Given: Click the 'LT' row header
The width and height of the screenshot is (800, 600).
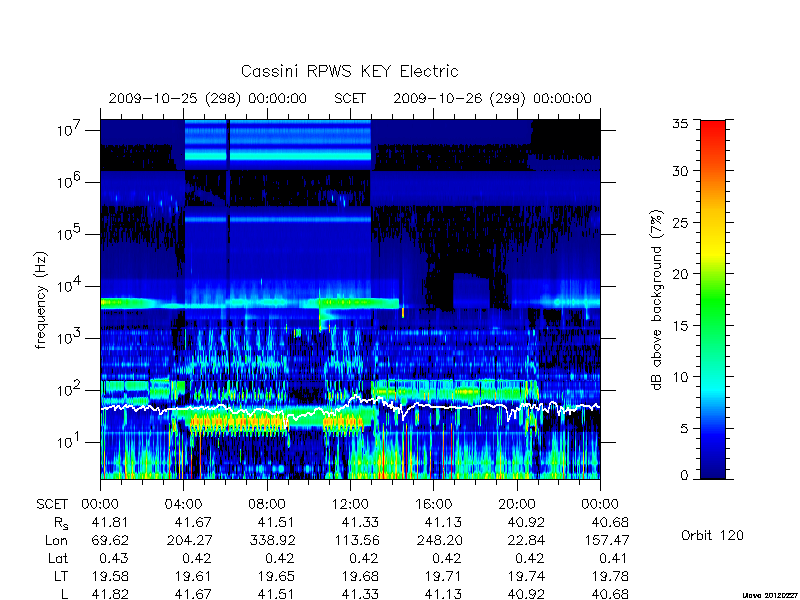Looking at the screenshot, I should tap(61, 576).
